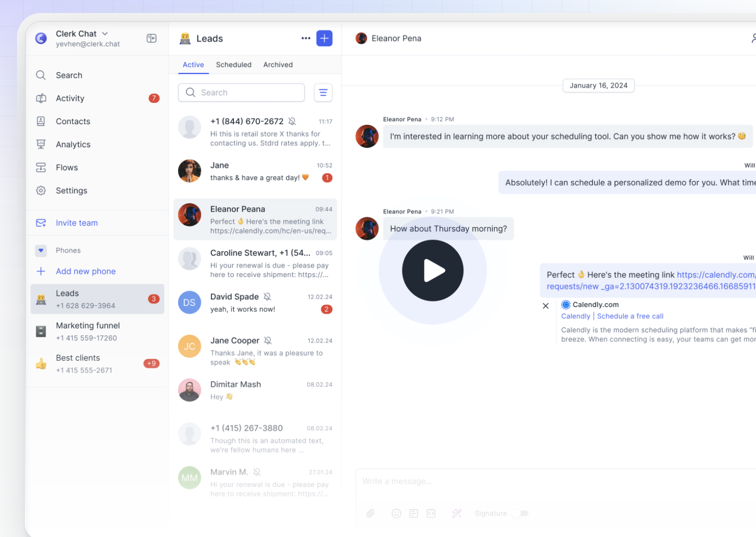Click the Clerk Chat logo icon
This screenshot has width=756, height=537.
point(41,38)
